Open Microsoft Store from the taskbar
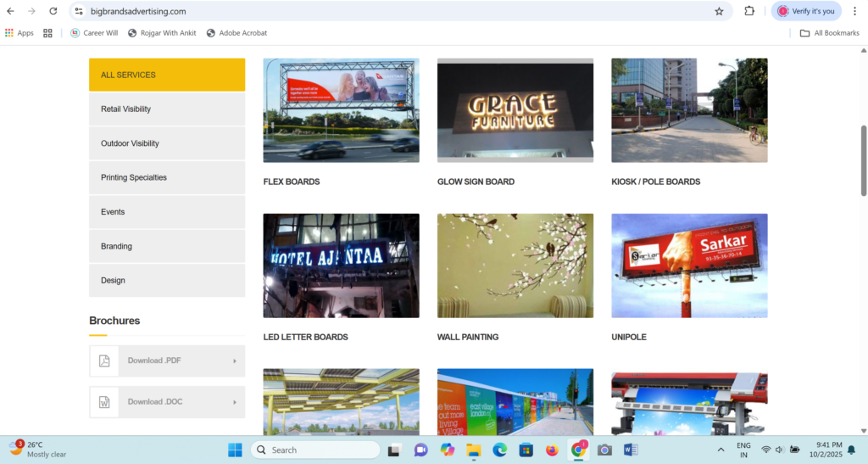Image resolution: width=868 pixels, height=464 pixels. coord(526,450)
